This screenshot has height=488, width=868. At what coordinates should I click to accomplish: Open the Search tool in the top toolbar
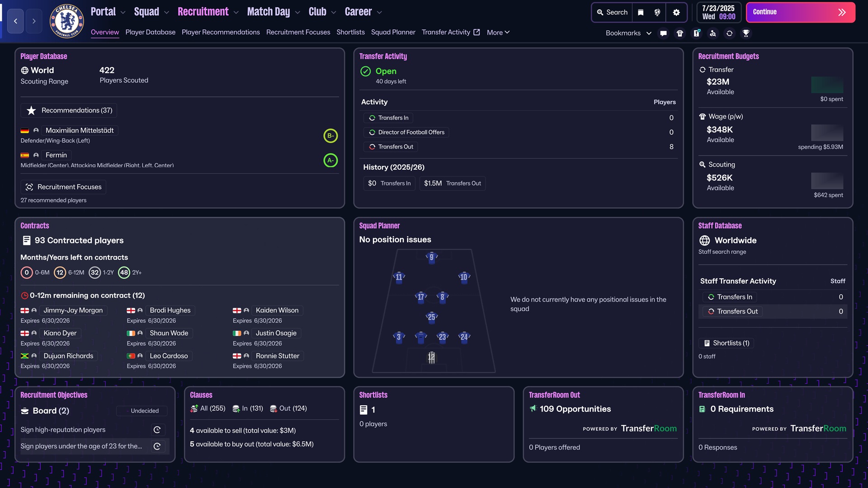pyautogui.click(x=612, y=12)
